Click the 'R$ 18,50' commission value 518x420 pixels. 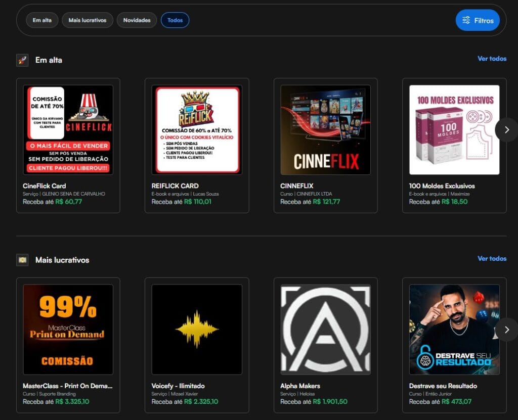pyautogui.click(x=455, y=202)
